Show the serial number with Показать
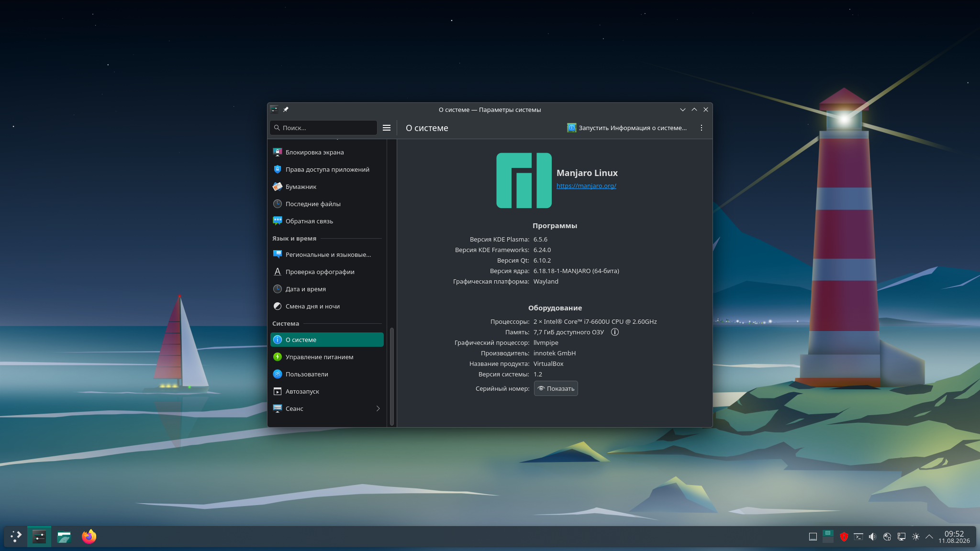 point(556,388)
